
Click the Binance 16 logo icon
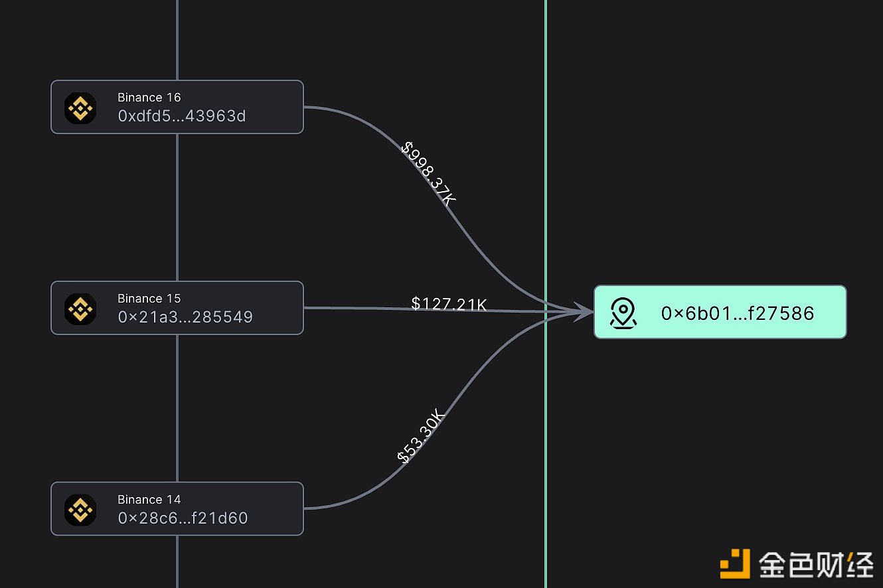tap(80, 108)
